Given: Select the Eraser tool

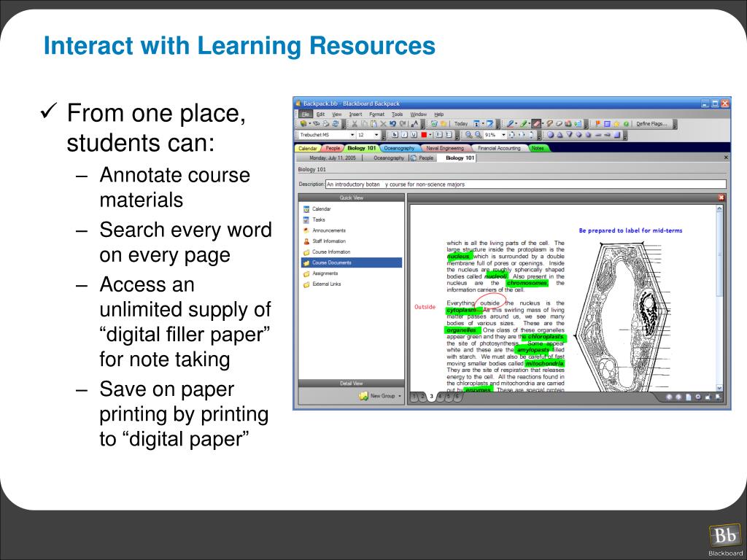Looking at the screenshot, I should 536,124.
